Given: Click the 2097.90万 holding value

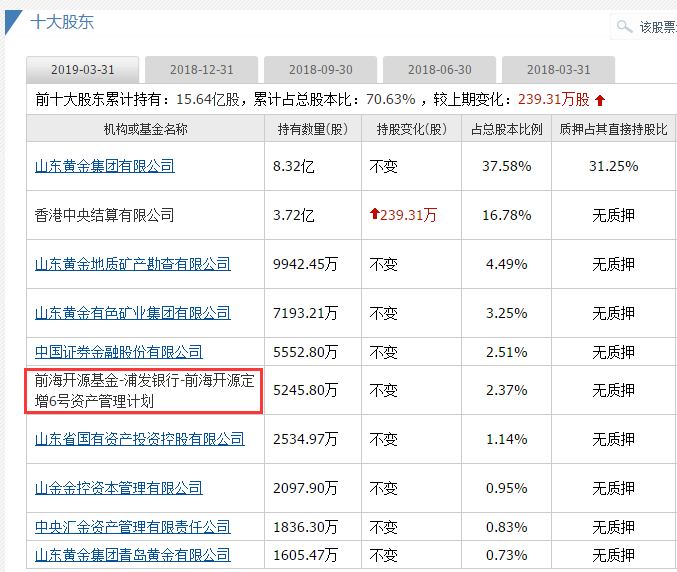Looking at the screenshot, I should pos(305,489).
